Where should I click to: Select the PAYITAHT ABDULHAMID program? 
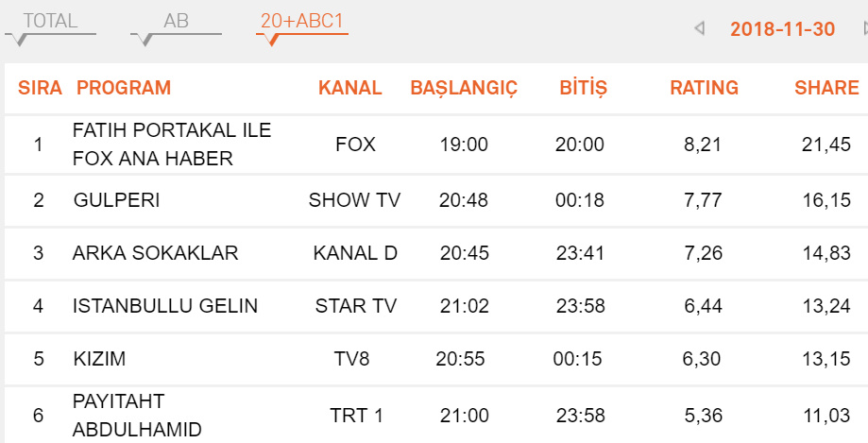[x=137, y=416]
